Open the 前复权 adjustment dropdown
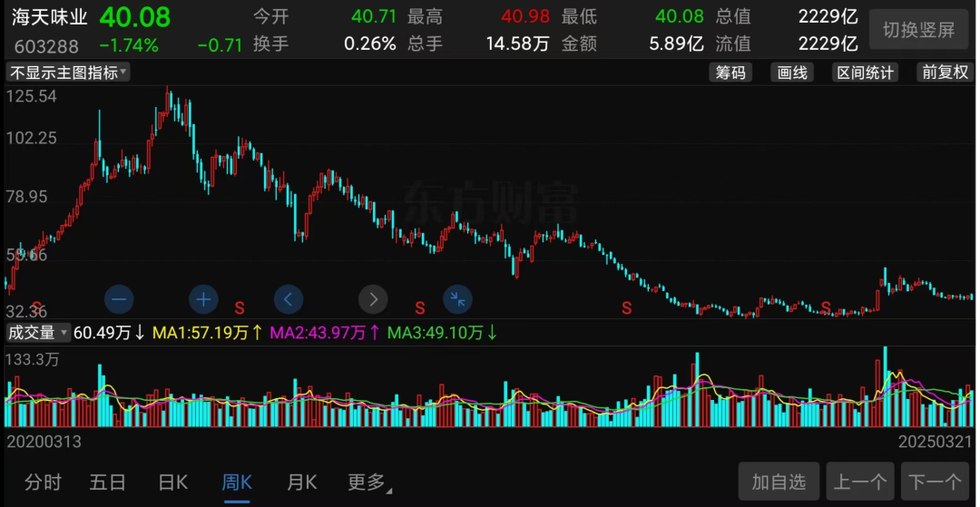The image size is (980, 507). pyautogui.click(x=945, y=73)
